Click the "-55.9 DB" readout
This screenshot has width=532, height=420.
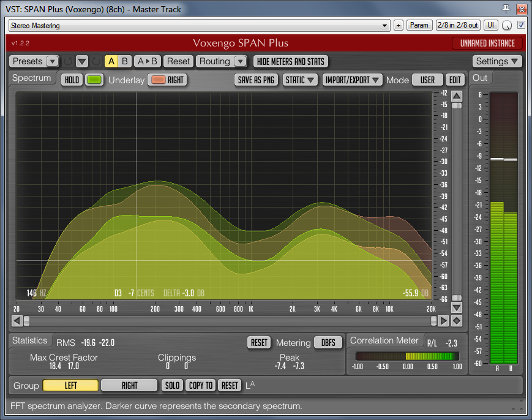pyautogui.click(x=416, y=293)
